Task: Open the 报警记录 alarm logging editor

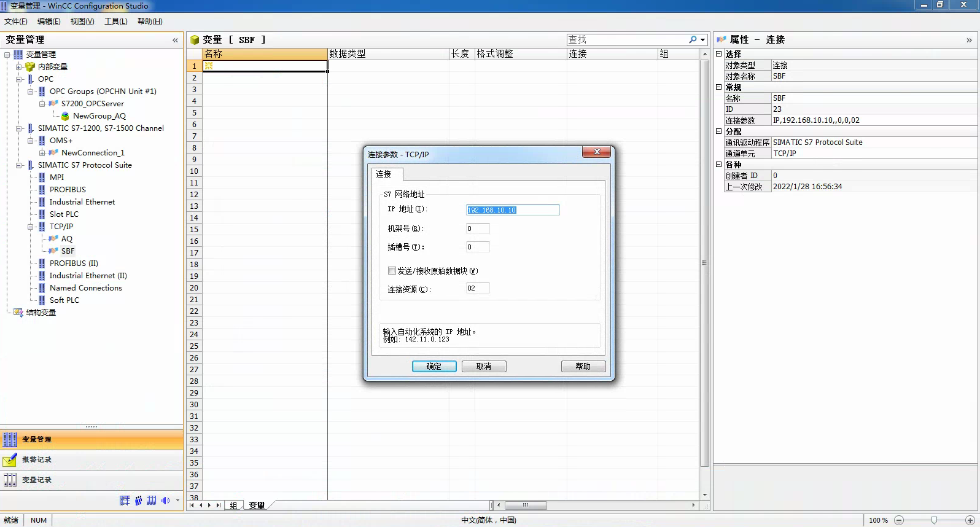Action: coord(91,459)
